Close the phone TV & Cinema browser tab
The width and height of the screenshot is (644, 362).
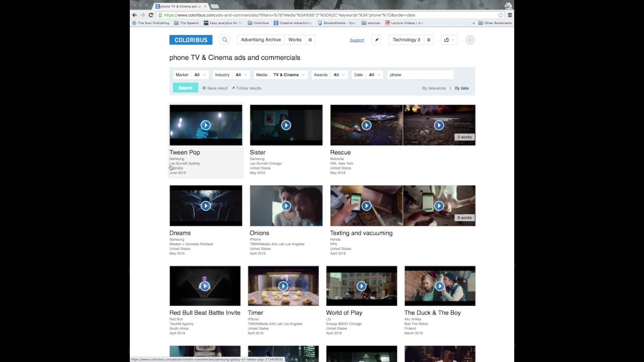point(205,7)
